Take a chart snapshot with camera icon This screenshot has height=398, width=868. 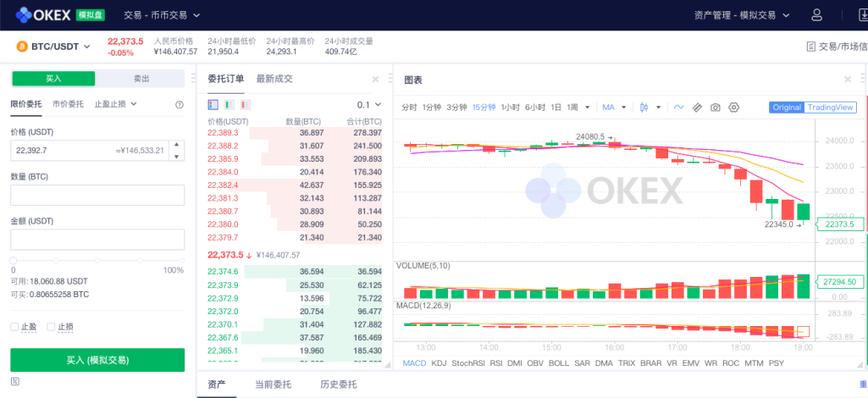point(716,108)
